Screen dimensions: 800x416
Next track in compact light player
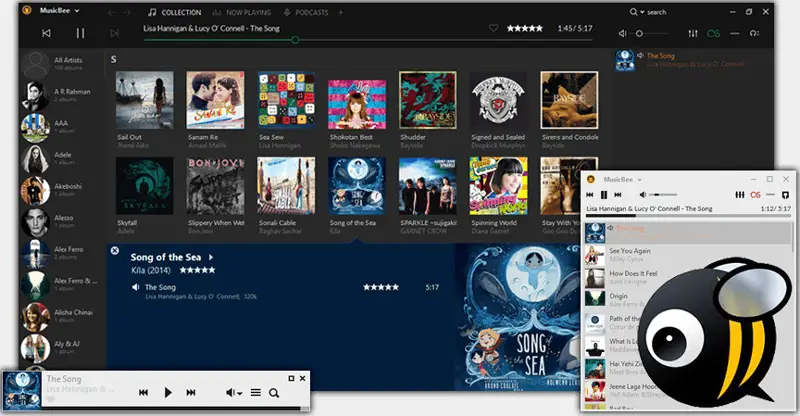(618, 194)
